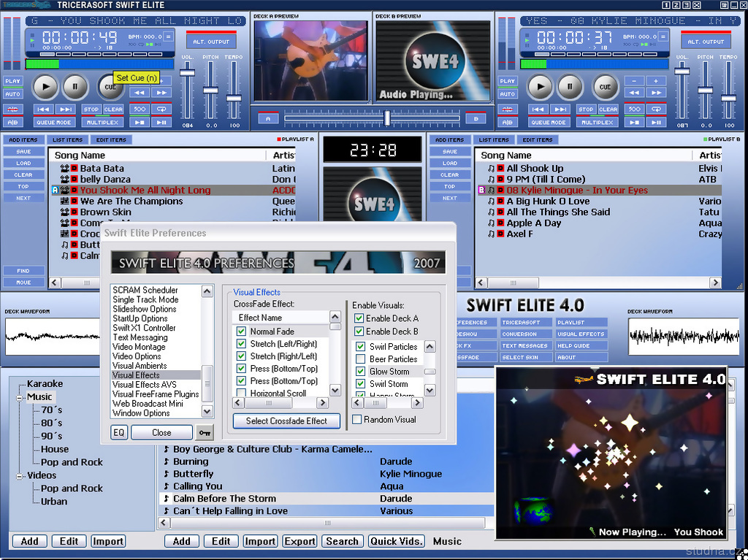
Task: Select Video Options in preferences list
Action: pyautogui.click(x=137, y=356)
